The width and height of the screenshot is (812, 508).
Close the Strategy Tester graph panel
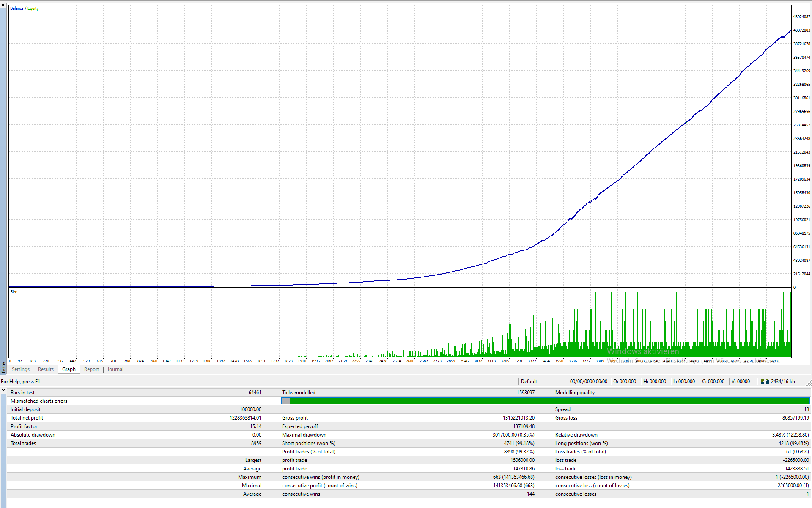(x=3, y=5)
